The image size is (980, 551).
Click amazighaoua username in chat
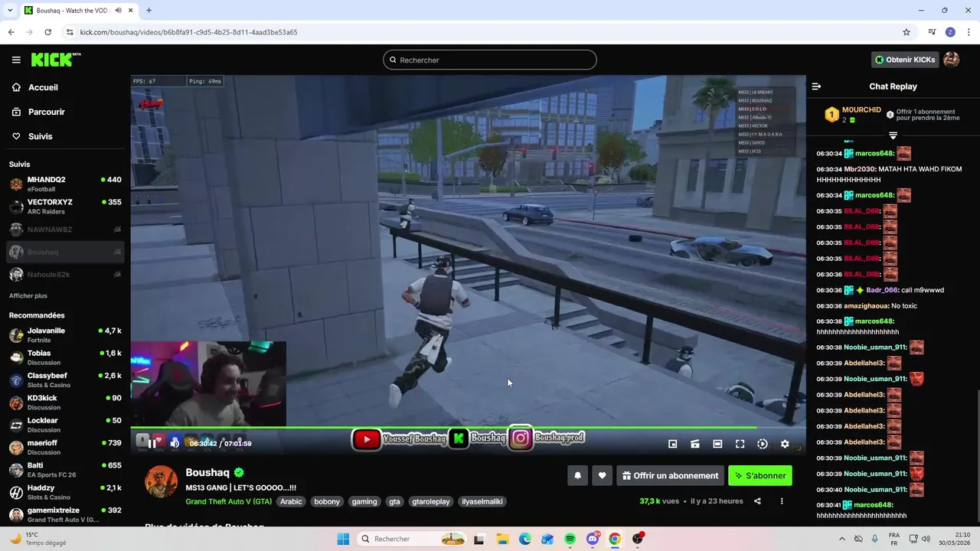pyautogui.click(x=867, y=306)
